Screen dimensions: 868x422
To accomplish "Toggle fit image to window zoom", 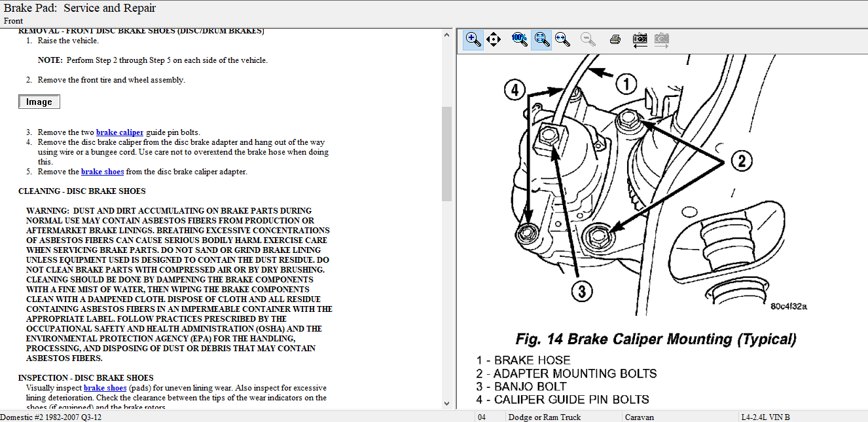I will point(541,39).
